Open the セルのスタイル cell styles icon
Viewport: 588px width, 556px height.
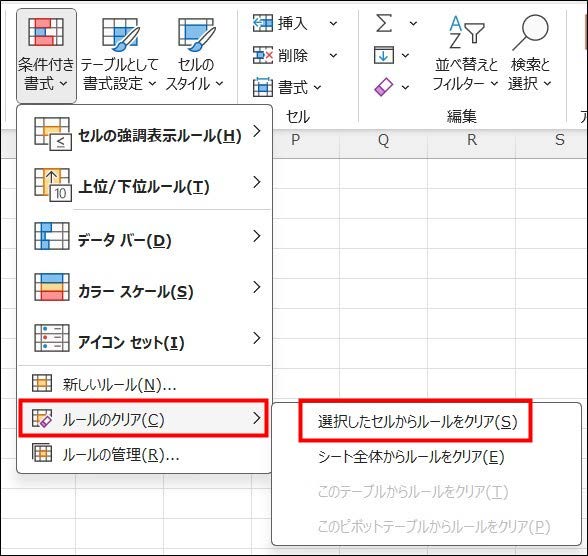click(x=196, y=34)
